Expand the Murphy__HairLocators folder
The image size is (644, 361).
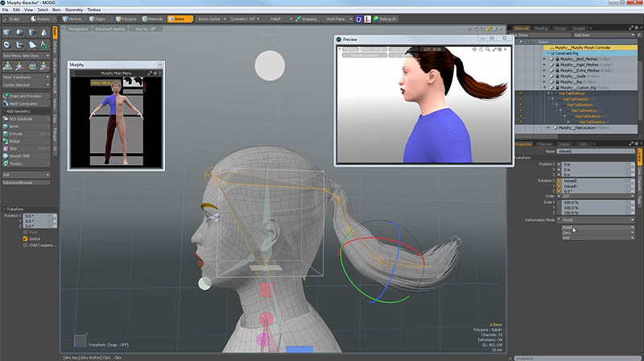point(548,127)
